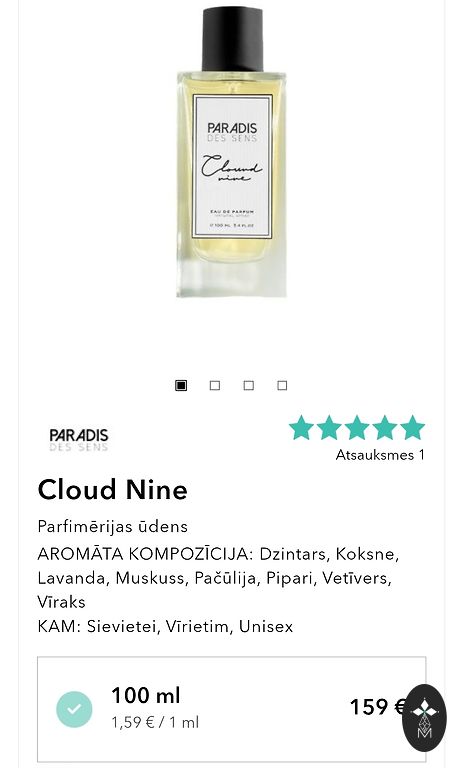This screenshot has width=463, height=768.
Task: Switch to the second carousel image dot
Action: point(215,385)
